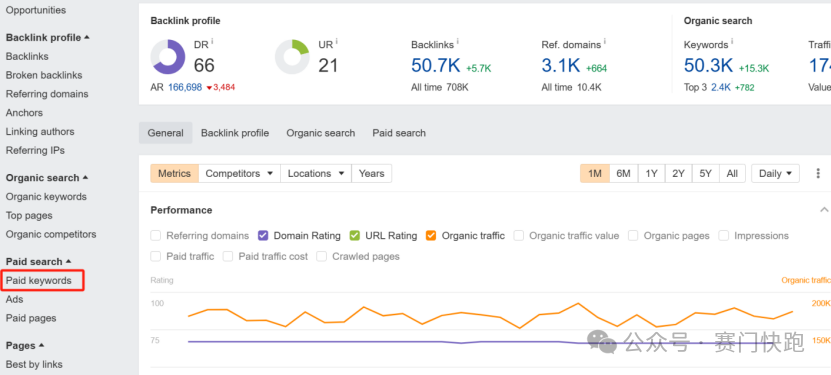Select the Metrics view button

tap(174, 173)
